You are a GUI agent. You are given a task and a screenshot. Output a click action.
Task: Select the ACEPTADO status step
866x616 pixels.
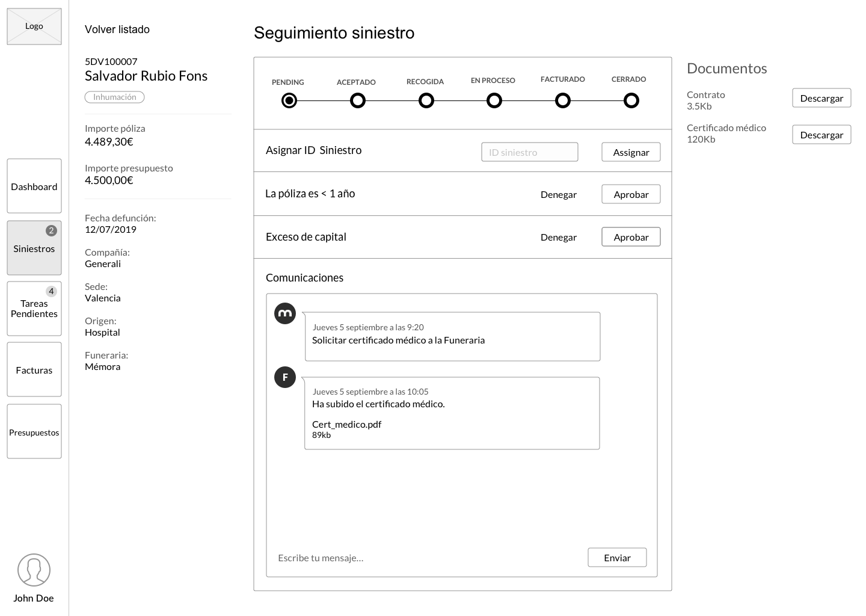click(x=358, y=100)
